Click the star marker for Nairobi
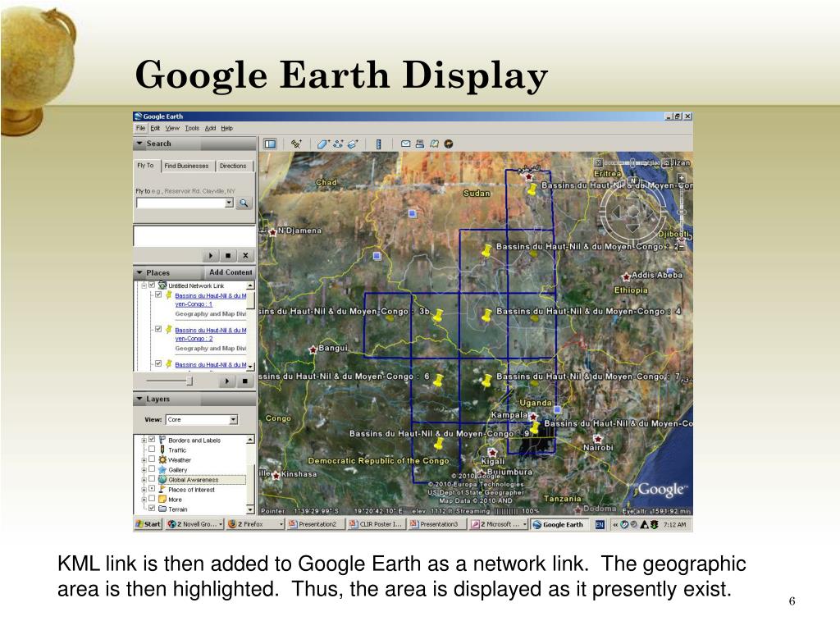This screenshot has height=630, width=840. [597, 440]
